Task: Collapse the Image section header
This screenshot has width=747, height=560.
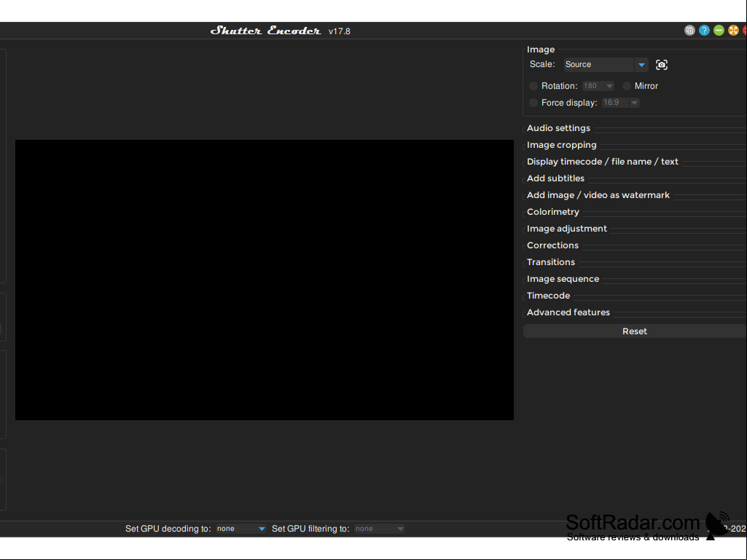Action: 541,50
